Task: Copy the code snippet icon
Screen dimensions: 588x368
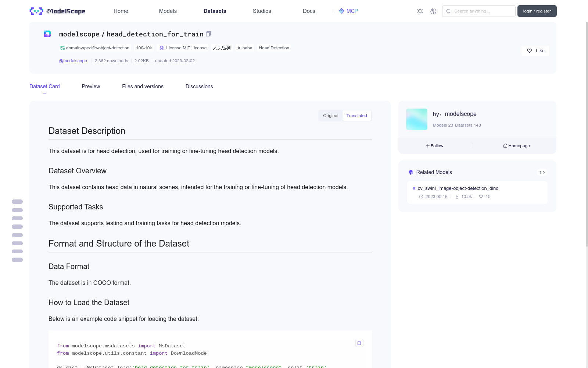Action: (x=359, y=343)
